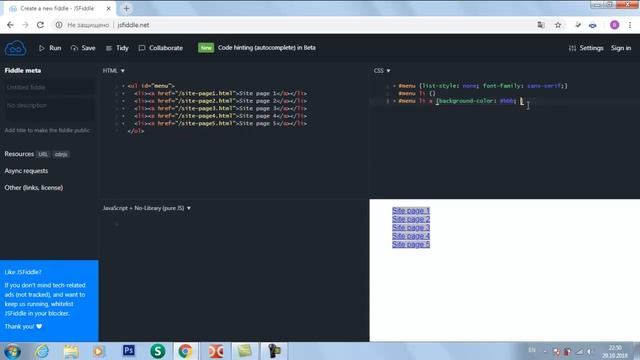Open the media player taskbar icon
The height and width of the screenshot is (360, 640).
(x=99, y=351)
